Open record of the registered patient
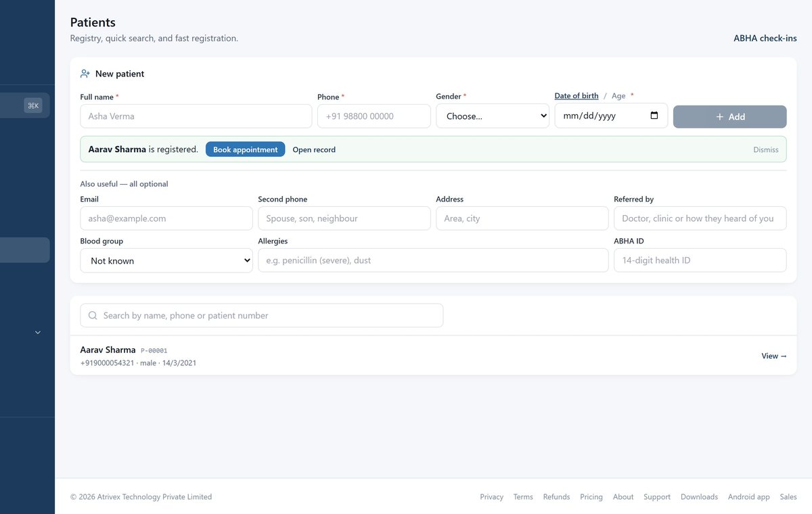 coord(314,149)
